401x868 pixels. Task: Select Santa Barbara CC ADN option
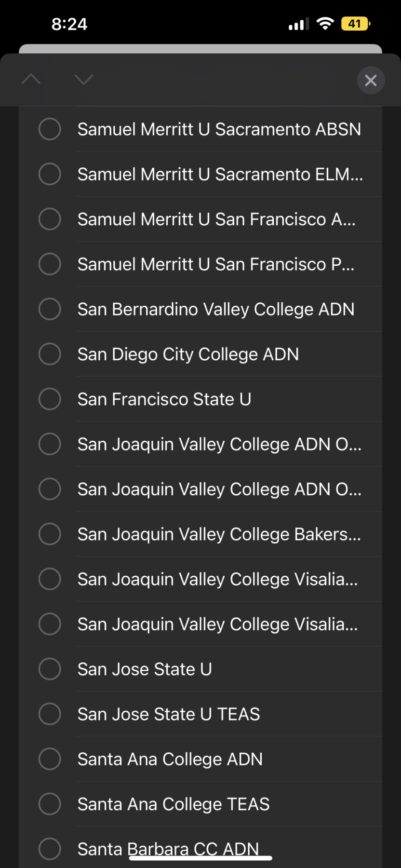tap(200, 848)
